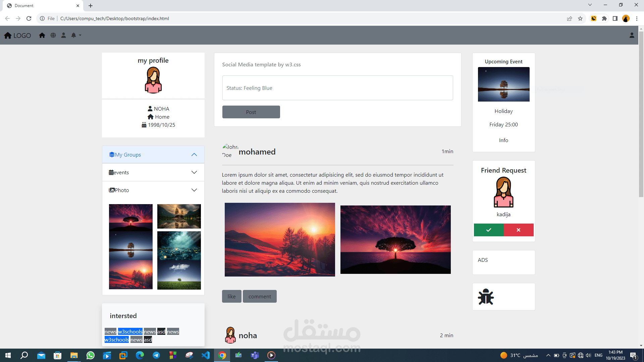Click the Status Feeling Blue input field
Screen dimensions: 644x362
(x=337, y=88)
